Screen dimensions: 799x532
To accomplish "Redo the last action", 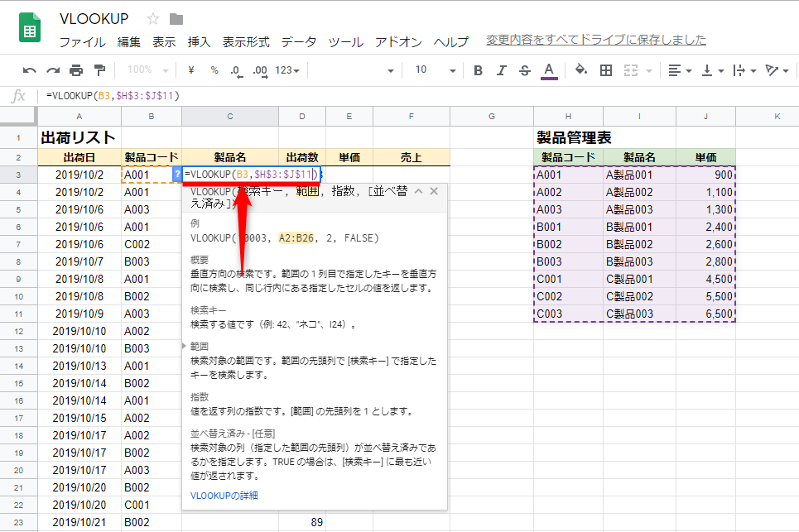I will point(51,70).
